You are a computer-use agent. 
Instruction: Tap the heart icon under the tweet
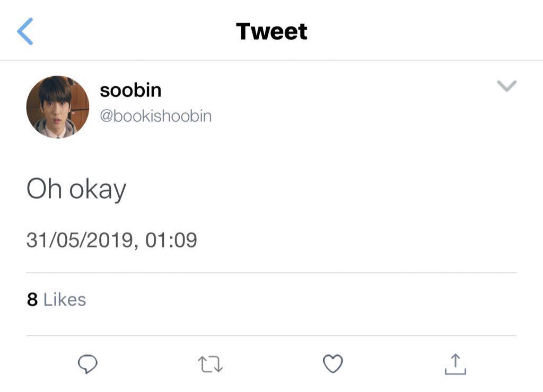pos(333,363)
